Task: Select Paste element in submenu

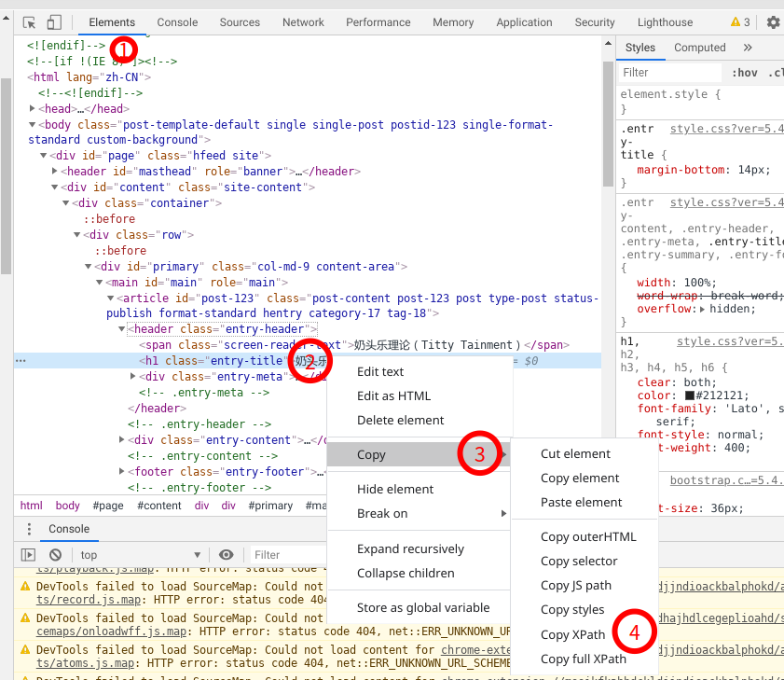Action: click(584, 503)
